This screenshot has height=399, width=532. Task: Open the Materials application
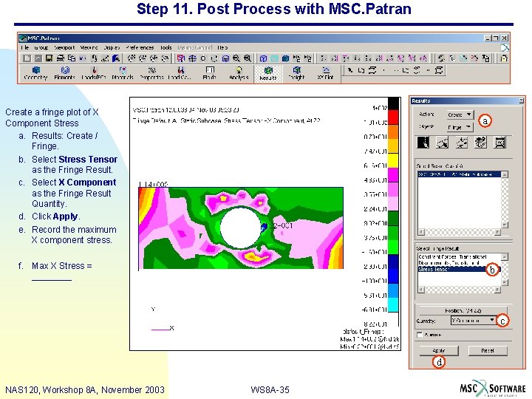pos(123,73)
